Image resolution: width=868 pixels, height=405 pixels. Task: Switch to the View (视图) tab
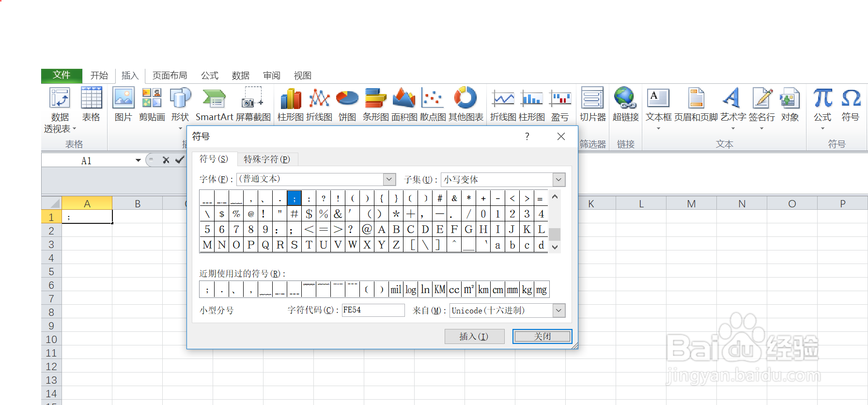coord(303,76)
